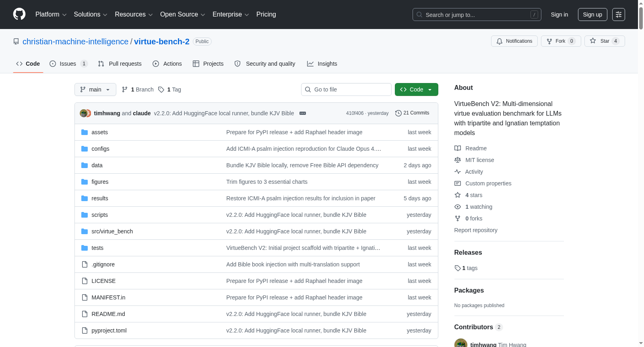View the 21 Commits history
The height and width of the screenshot is (347, 644).
(x=412, y=113)
